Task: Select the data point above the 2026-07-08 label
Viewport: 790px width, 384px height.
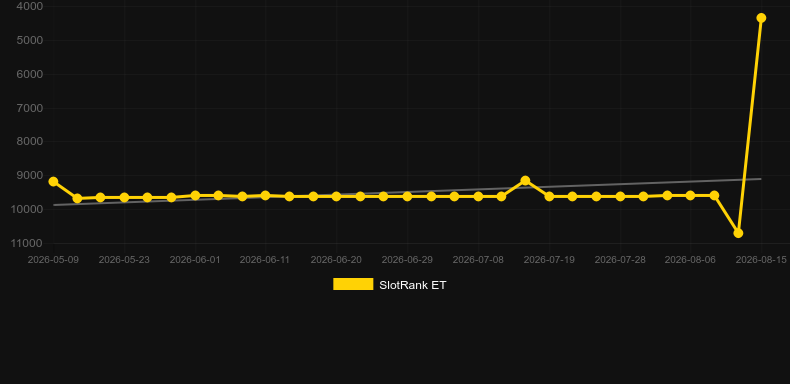Action: [478, 197]
